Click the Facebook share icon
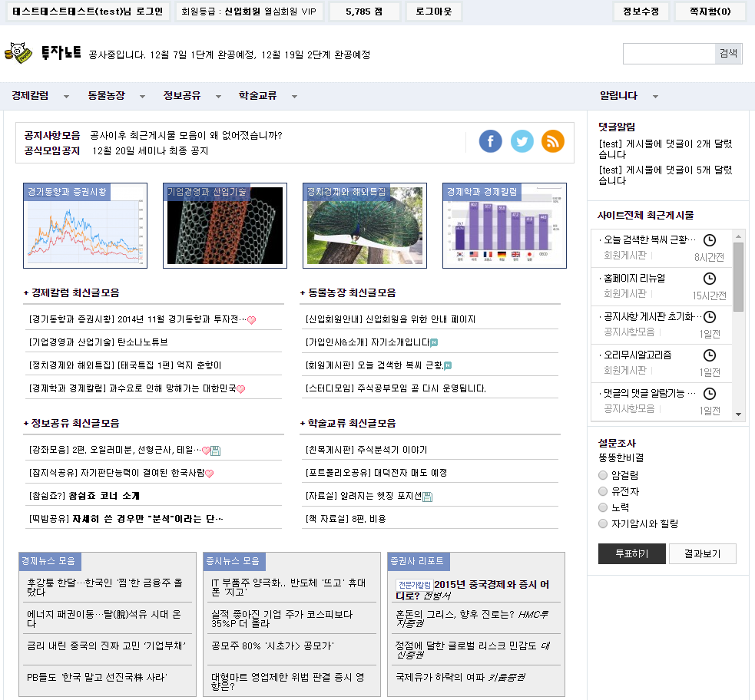755x700 pixels. [491, 141]
